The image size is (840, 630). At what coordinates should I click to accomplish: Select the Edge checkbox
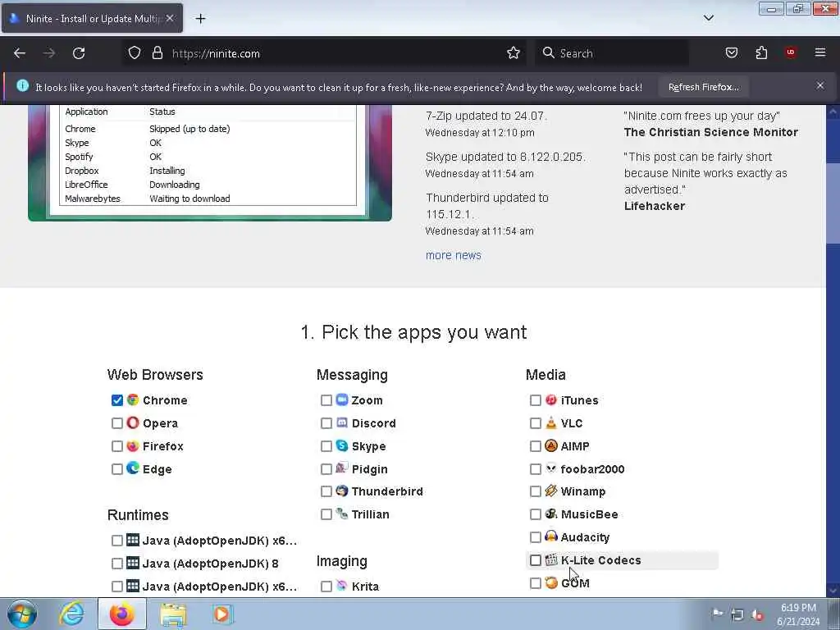[x=116, y=469]
